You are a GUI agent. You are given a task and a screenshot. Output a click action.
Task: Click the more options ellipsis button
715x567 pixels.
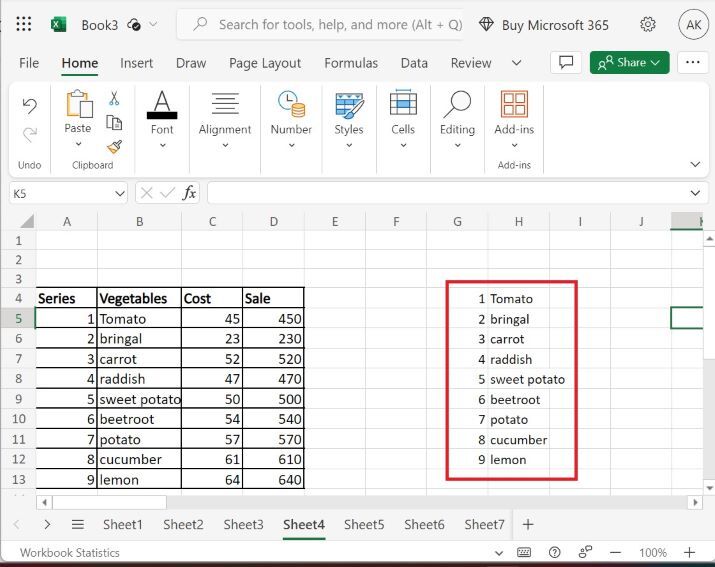point(693,62)
